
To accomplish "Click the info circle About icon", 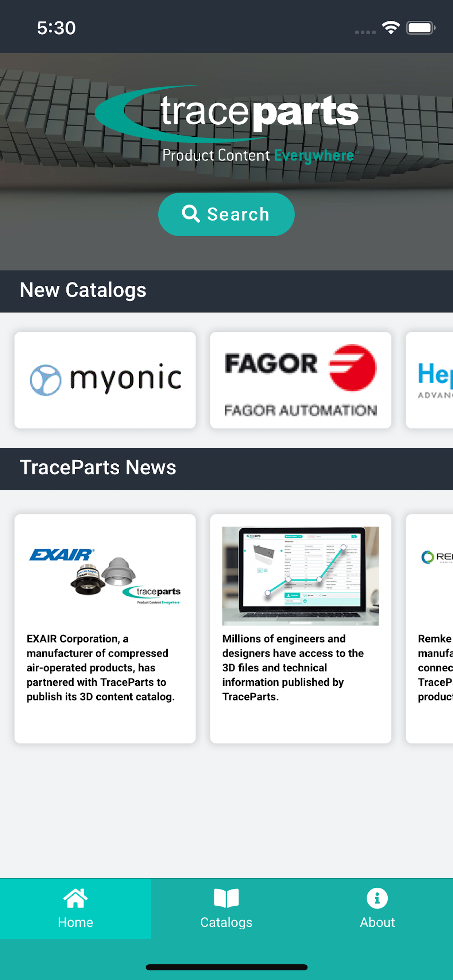I will [x=377, y=898].
